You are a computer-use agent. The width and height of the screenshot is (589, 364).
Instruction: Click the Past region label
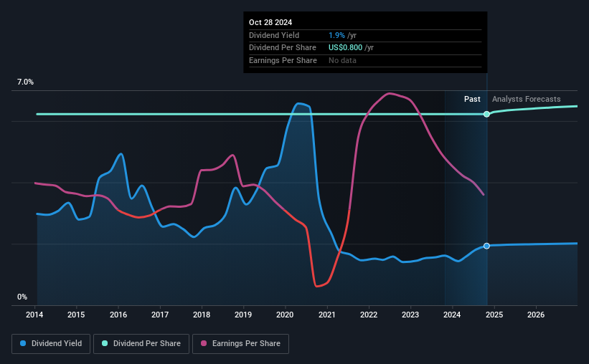coord(472,99)
